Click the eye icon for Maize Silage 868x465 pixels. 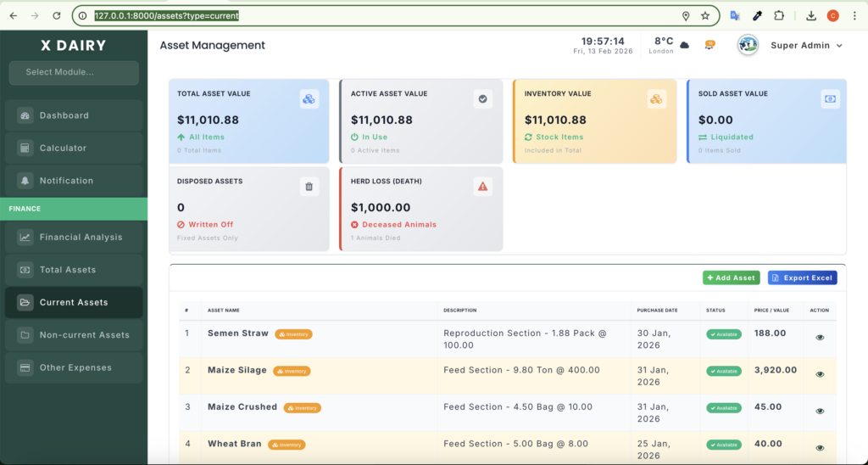(x=819, y=374)
